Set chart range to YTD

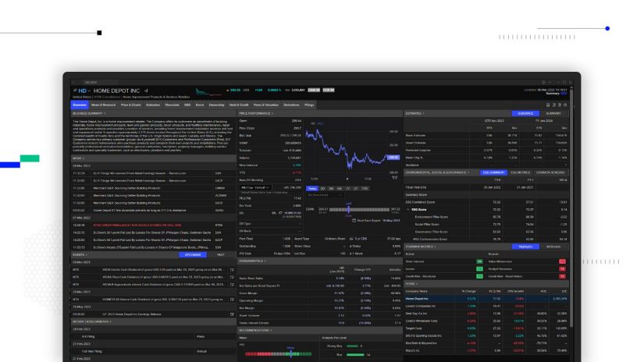click(365, 189)
